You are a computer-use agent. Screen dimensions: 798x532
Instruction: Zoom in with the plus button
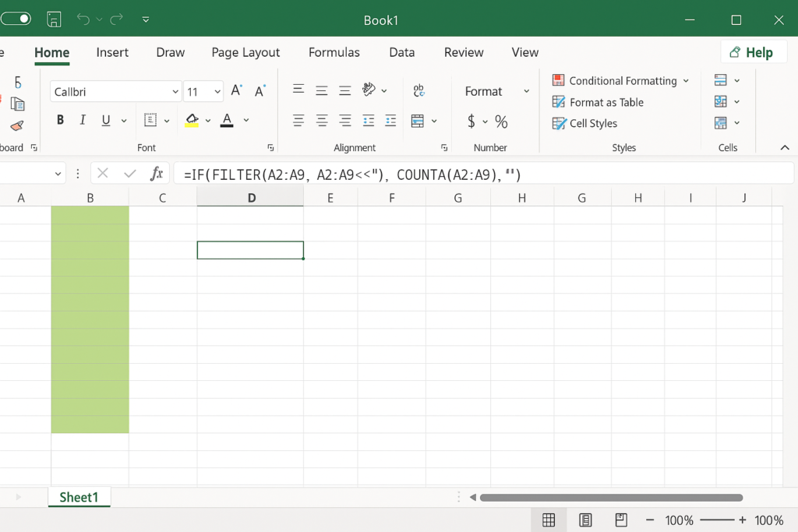point(743,520)
